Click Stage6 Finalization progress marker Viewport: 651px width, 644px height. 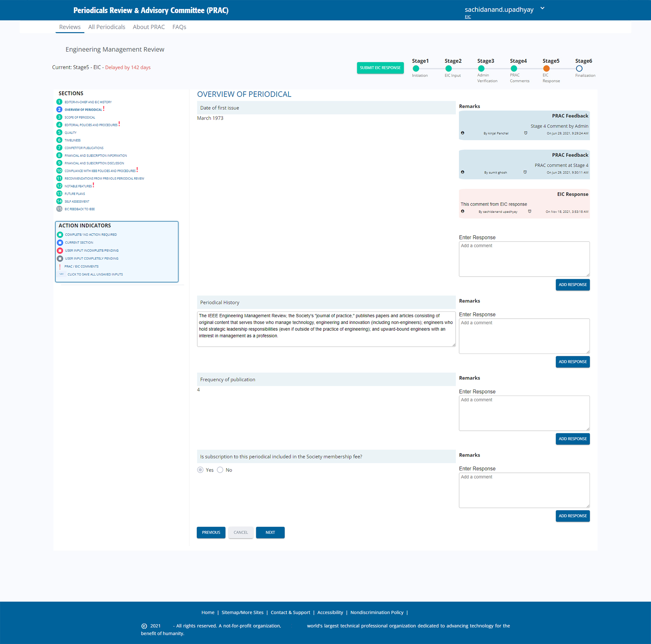coord(579,68)
